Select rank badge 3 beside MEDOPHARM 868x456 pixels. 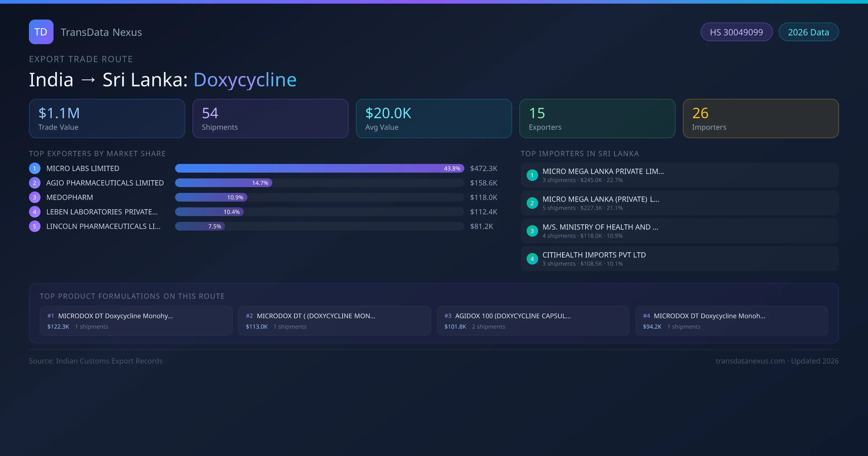(34, 197)
